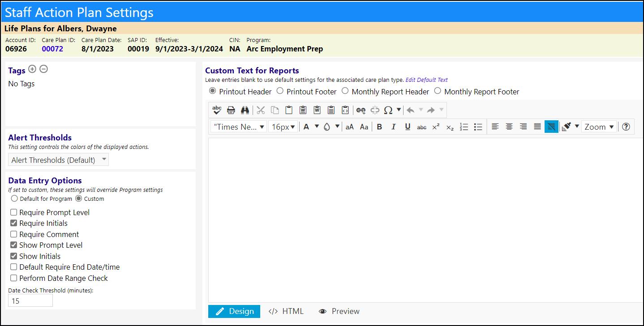Screen dimensions: 644x326
Task: Click the highlighted remove alignment icon
Action: click(x=552, y=127)
